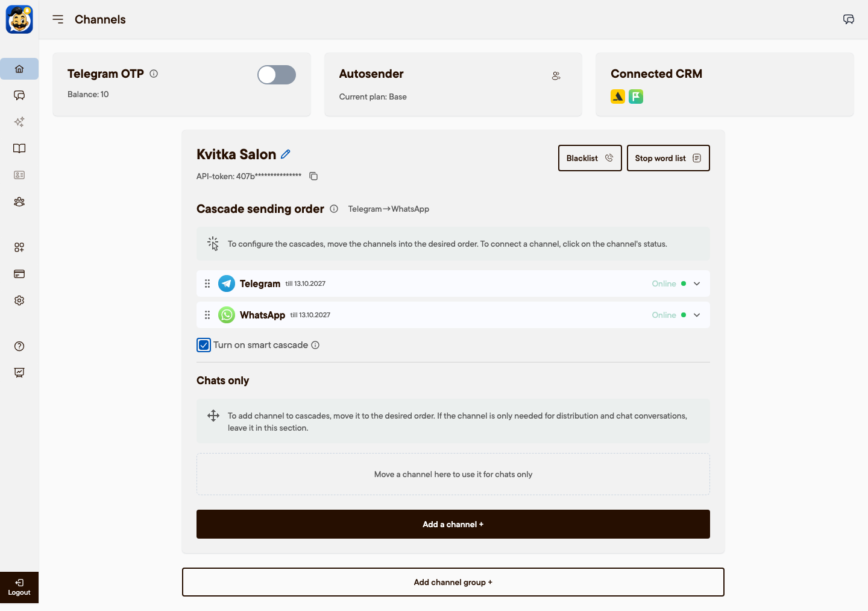Click the Autosender 'Current plan: Base' text
The width and height of the screenshot is (868, 611).
tap(373, 97)
